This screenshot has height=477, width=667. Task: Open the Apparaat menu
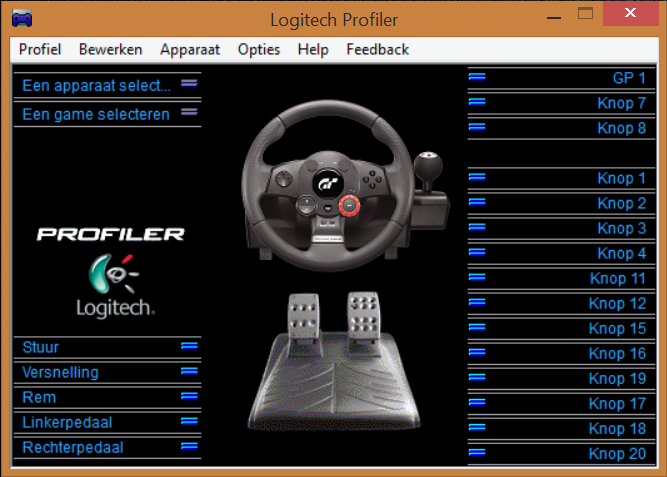(190, 49)
